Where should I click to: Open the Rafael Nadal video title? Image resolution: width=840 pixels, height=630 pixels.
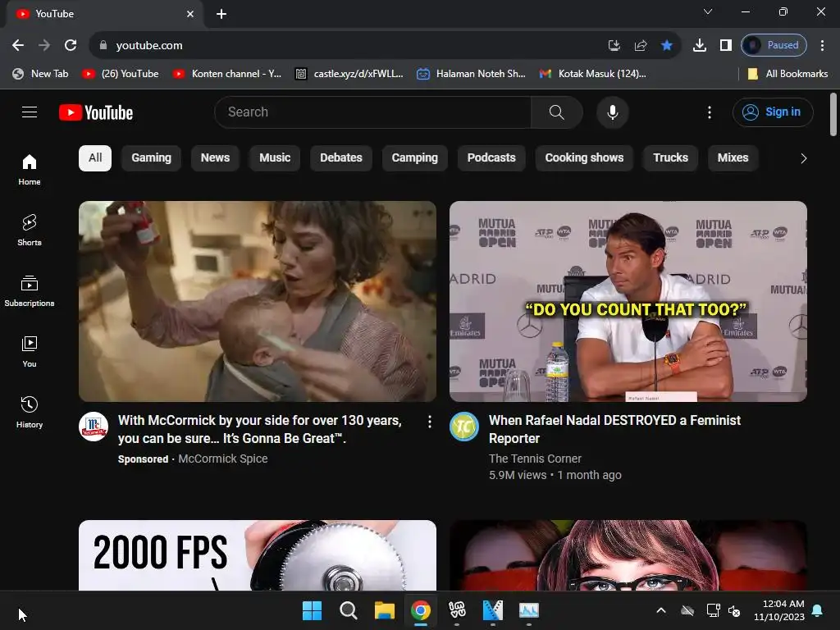[614, 429]
